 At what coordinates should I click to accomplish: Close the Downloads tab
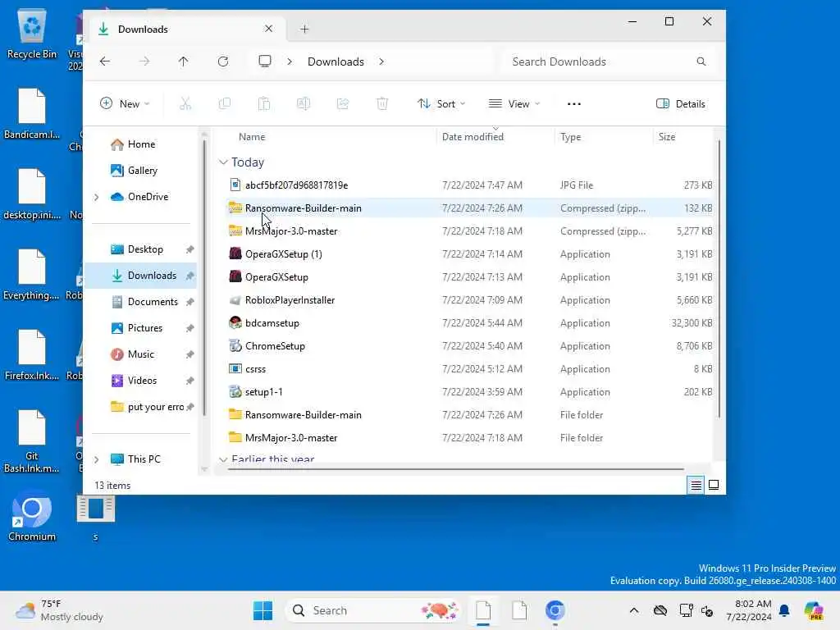coord(268,29)
